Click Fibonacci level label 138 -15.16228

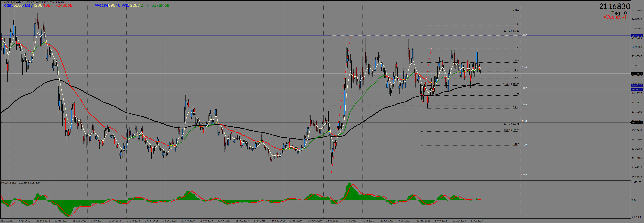tap(511, 130)
